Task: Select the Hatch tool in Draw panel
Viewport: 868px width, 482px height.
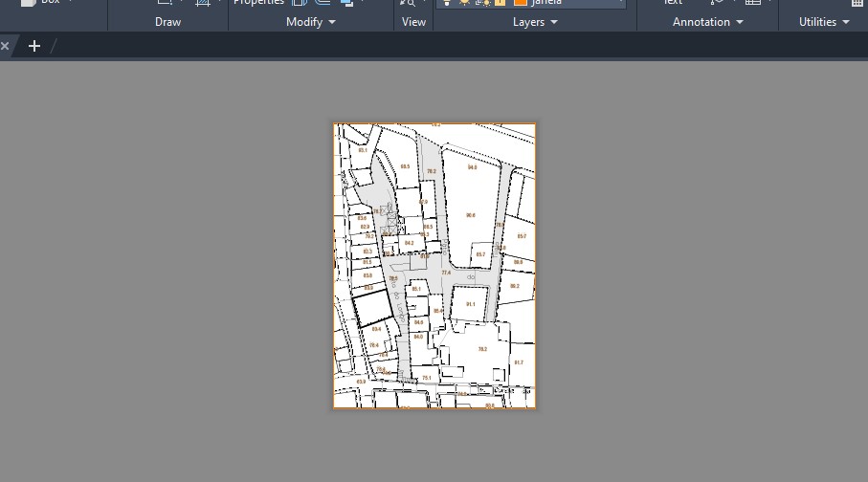Action: [203, 3]
